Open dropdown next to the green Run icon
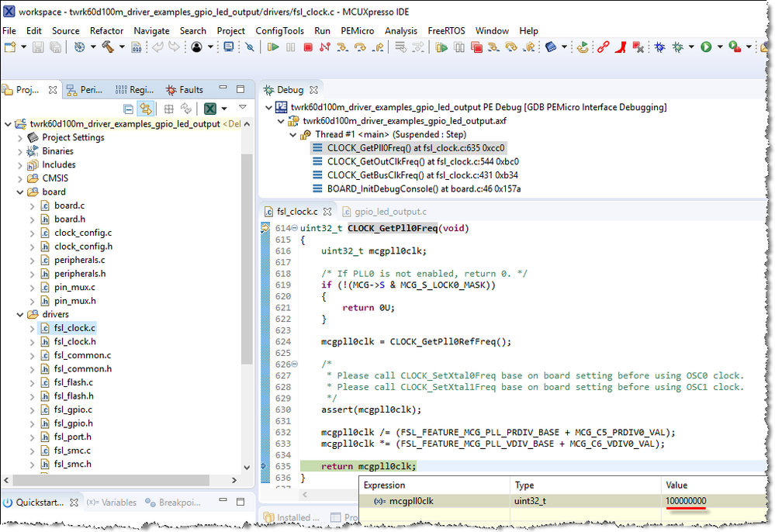The height and width of the screenshot is (532, 775). 720,47
